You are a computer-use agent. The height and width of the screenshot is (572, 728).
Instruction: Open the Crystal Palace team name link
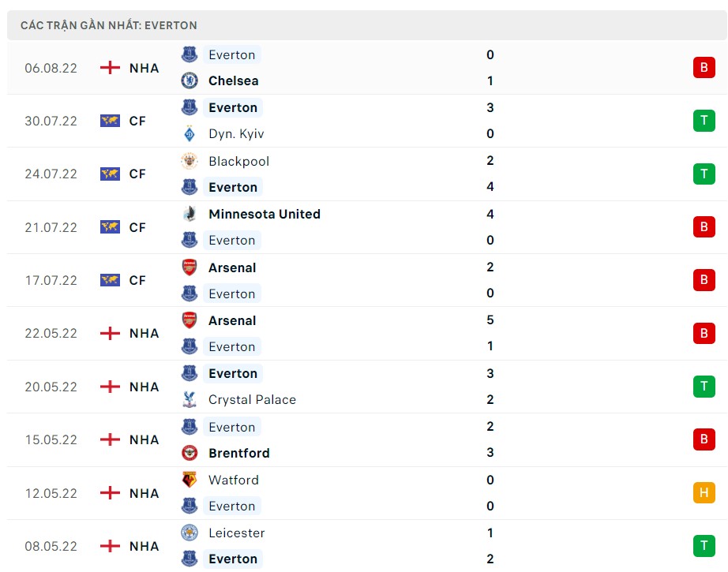pyautogui.click(x=252, y=399)
